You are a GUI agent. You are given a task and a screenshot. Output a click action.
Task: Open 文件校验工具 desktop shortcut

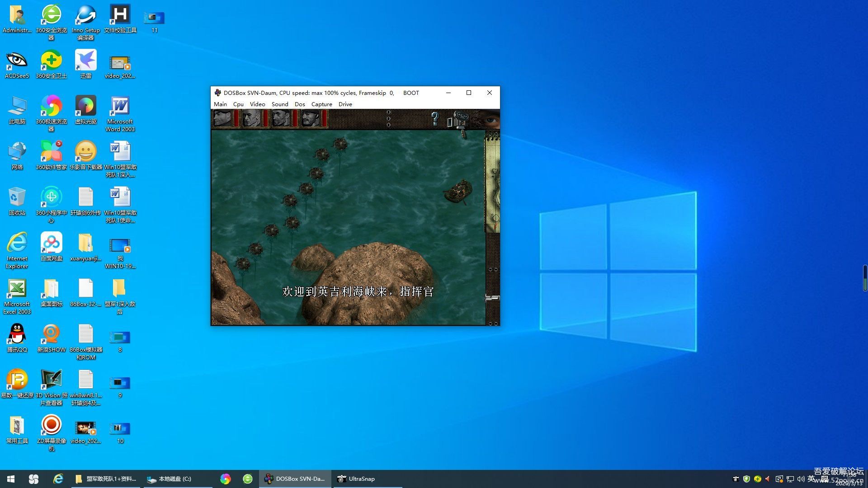[x=120, y=19]
